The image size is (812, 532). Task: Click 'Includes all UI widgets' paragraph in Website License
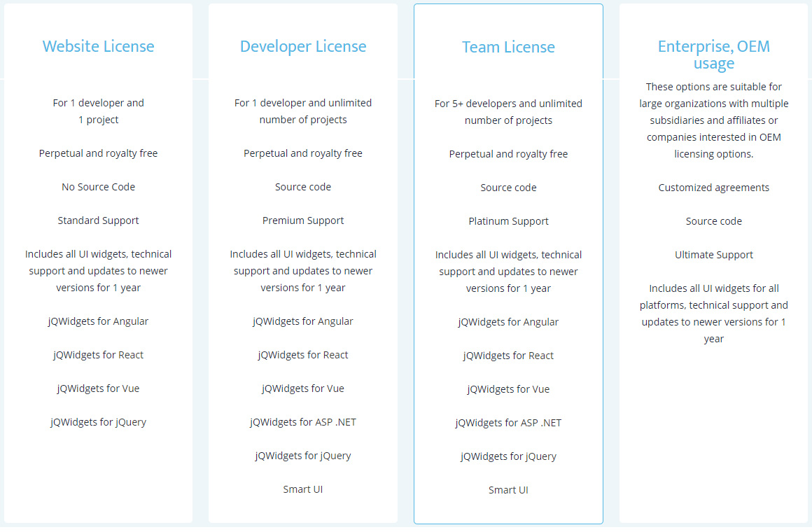[99, 271]
